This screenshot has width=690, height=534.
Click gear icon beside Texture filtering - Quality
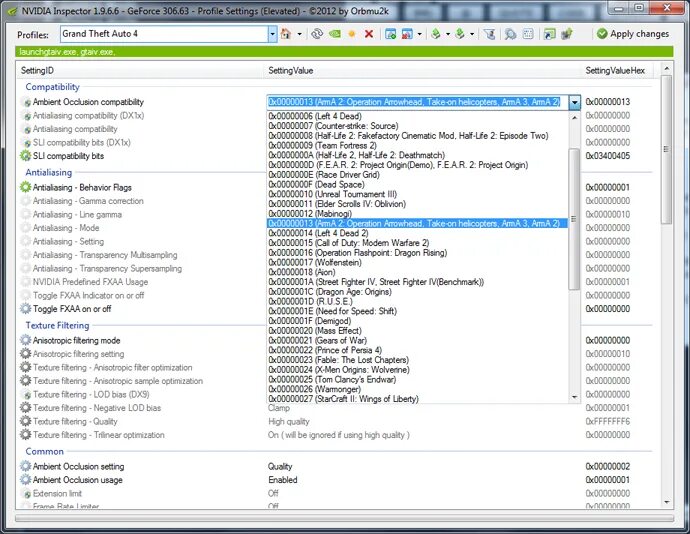[x=26, y=421]
